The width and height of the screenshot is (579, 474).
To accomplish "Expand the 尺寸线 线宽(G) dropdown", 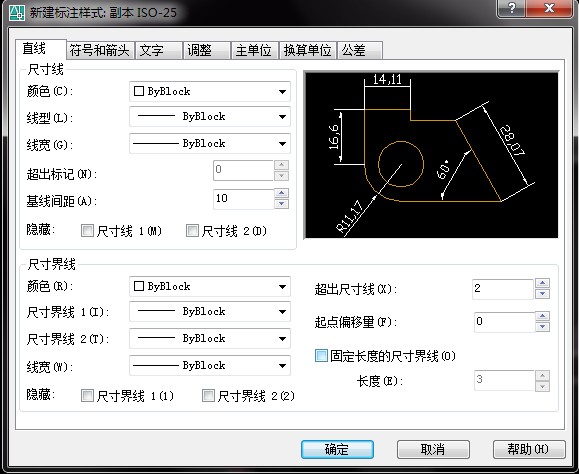I will click(210, 144).
